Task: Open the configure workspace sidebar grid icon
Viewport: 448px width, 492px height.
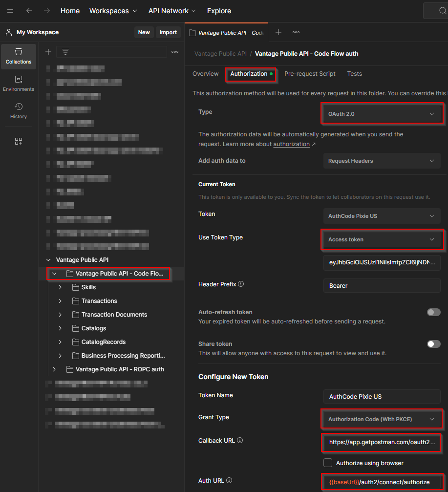Action: pos(19,141)
